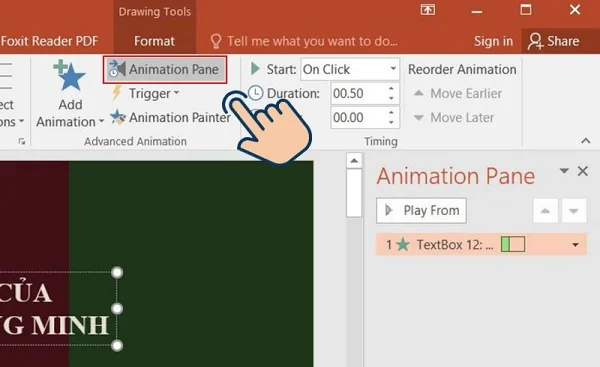Viewport: 600px width, 367px height.
Task: Decrease Duration with the down spinner arrow
Action: [x=391, y=98]
